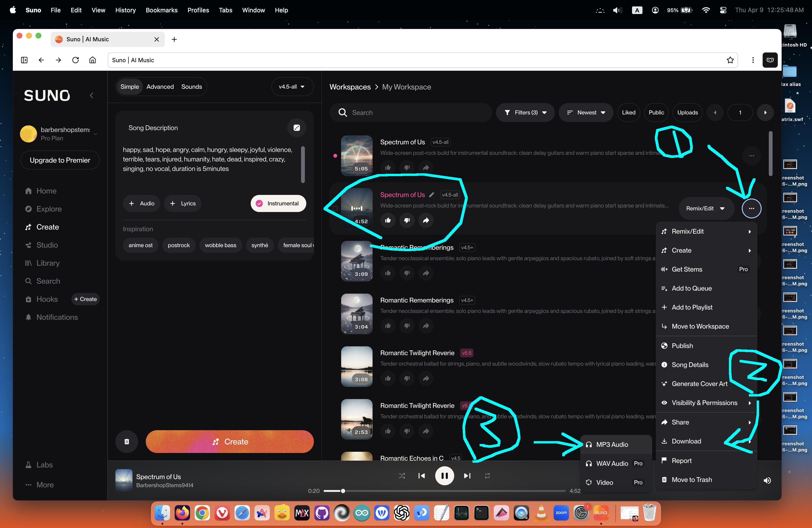Skip to the next track in the player
This screenshot has width=812, height=528.
coord(467,476)
